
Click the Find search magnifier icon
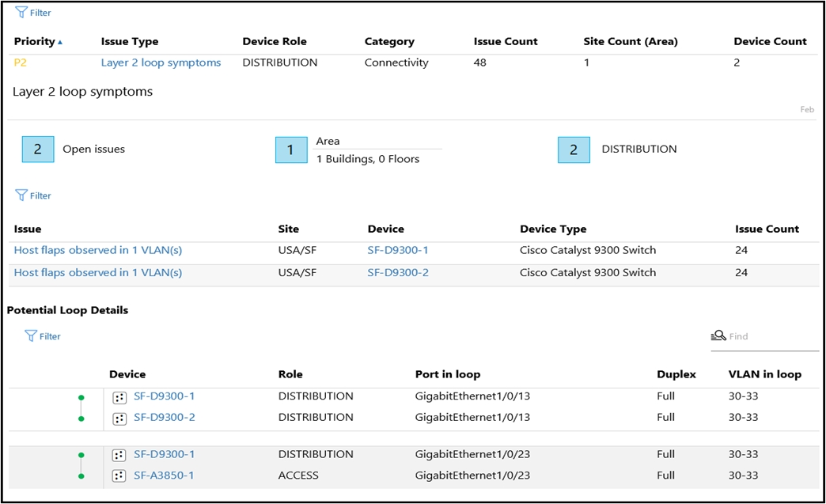(x=718, y=335)
